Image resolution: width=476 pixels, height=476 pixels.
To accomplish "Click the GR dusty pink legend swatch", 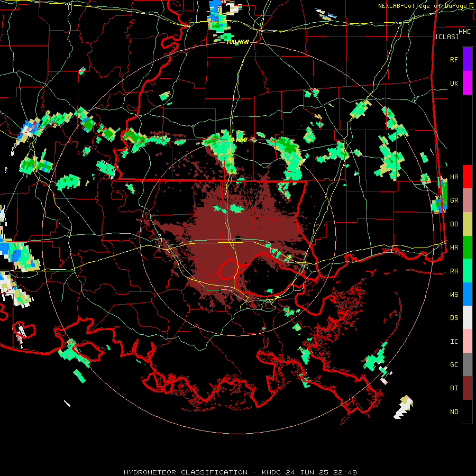I will coord(467,200).
